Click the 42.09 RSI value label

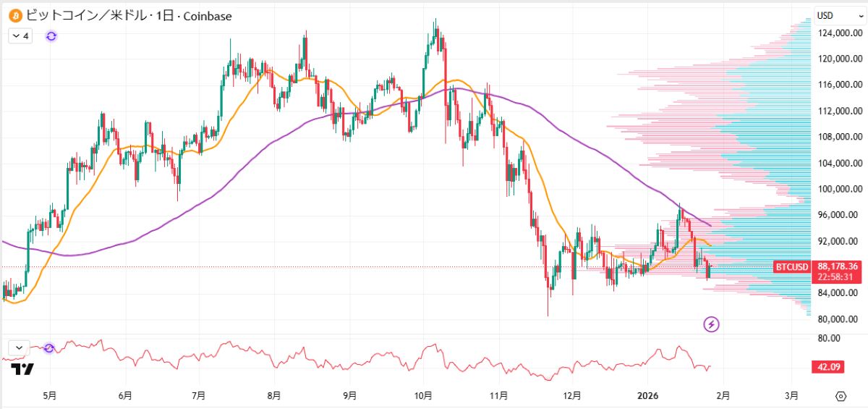[827, 367]
